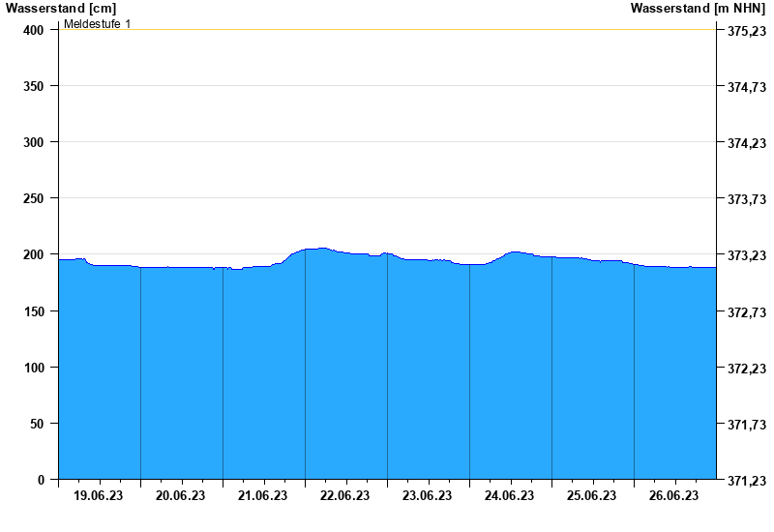Viewport: 774px width, 532px height.
Task: Click the 400 value on left axis
Action: [x=35, y=31]
